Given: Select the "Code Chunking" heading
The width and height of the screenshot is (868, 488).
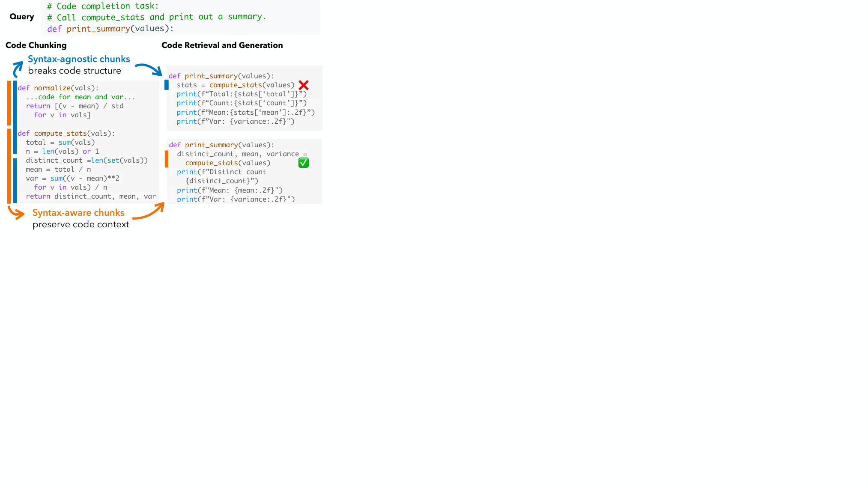Looking at the screenshot, I should pyautogui.click(x=36, y=45).
